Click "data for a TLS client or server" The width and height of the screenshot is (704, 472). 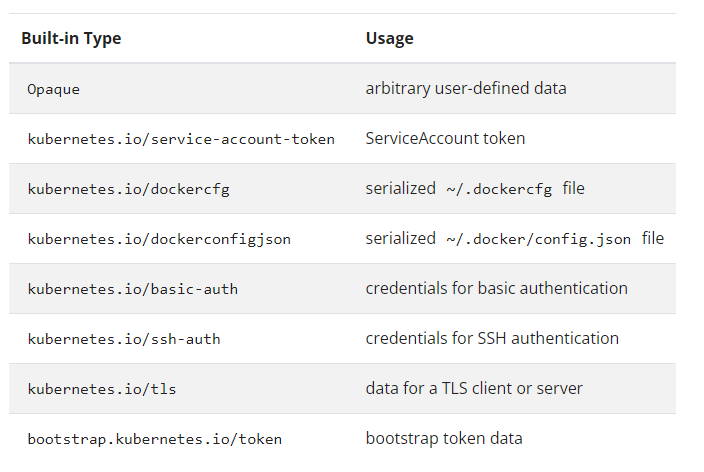pos(474,388)
